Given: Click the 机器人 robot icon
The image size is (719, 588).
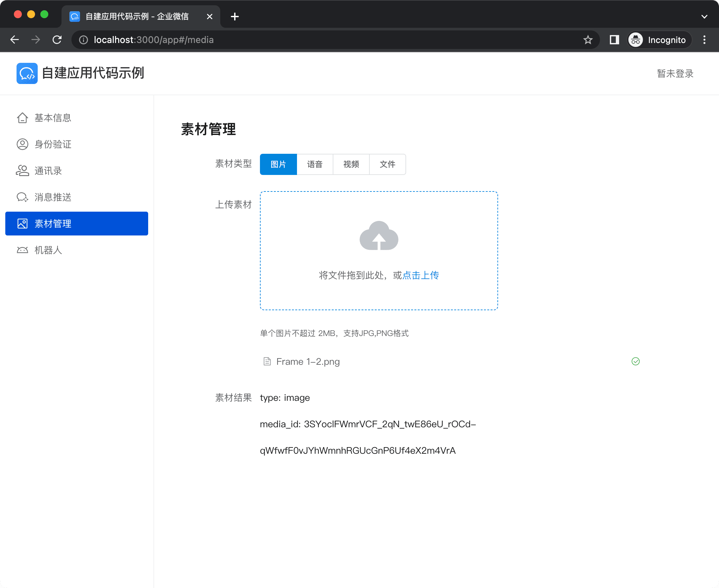Looking at the screenshot, I should [x=22, y=250].
